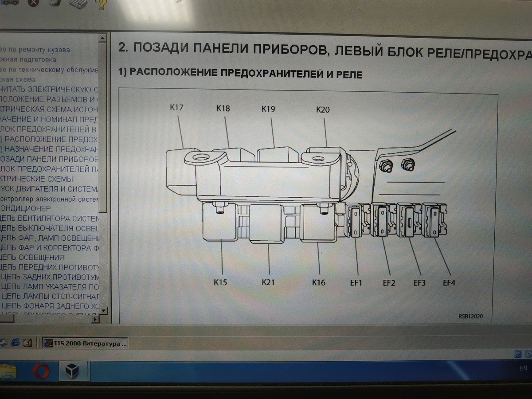This screenshot has height=399, width=532.
Task: Launch Internet Explorer from the quick launch bar
Action: (x=16, y=343)
